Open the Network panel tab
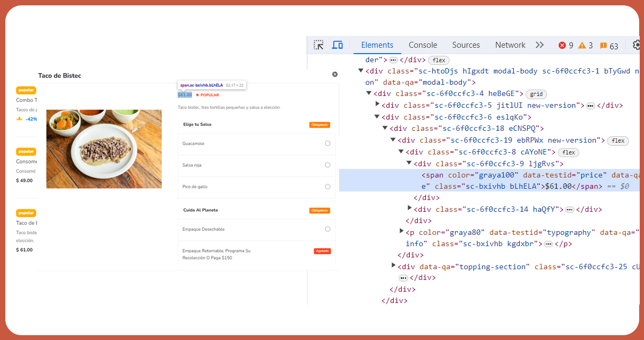644x340 pixels. click(x=510, y=45)
